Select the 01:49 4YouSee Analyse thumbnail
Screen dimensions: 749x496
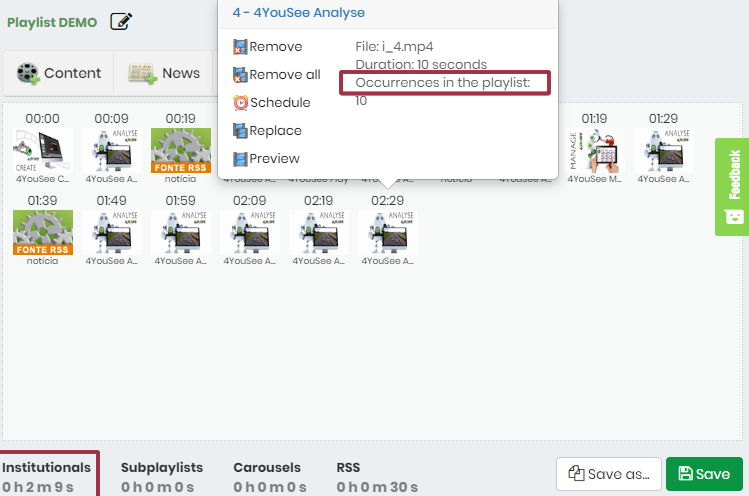coord(112,232)
